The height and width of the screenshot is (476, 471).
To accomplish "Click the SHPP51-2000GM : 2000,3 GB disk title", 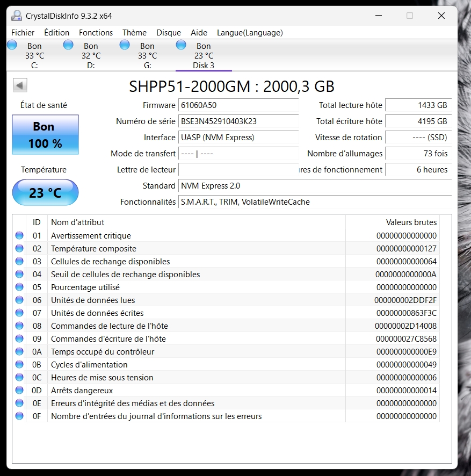I will pos(231,86).
